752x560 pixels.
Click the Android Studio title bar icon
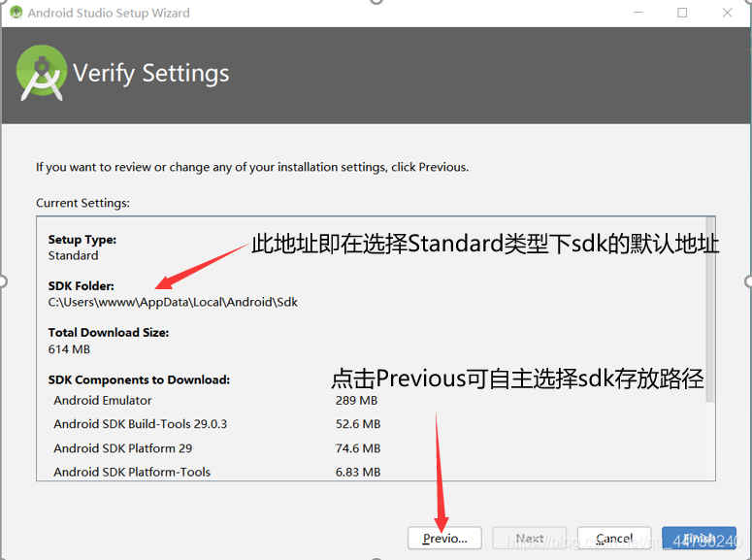(16, 13)
